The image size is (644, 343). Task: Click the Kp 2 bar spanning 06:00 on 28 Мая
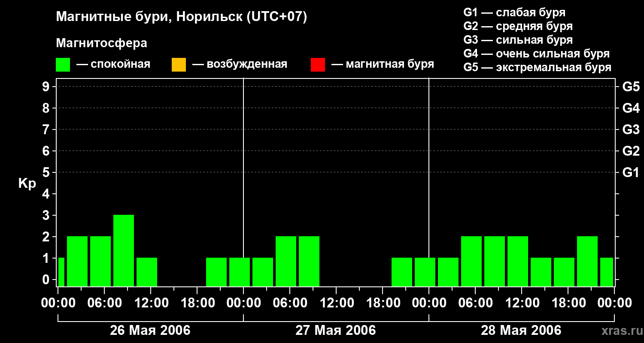pos(471,261)
